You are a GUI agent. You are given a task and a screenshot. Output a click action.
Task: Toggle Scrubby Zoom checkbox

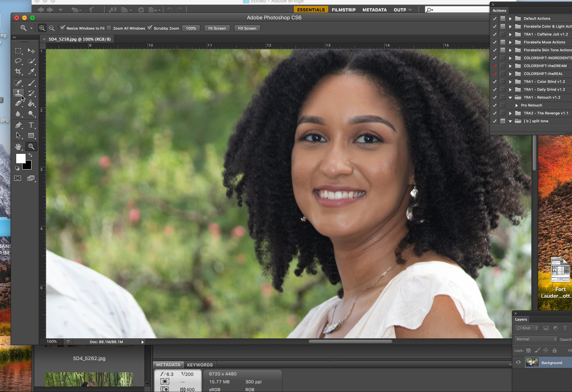150,28
